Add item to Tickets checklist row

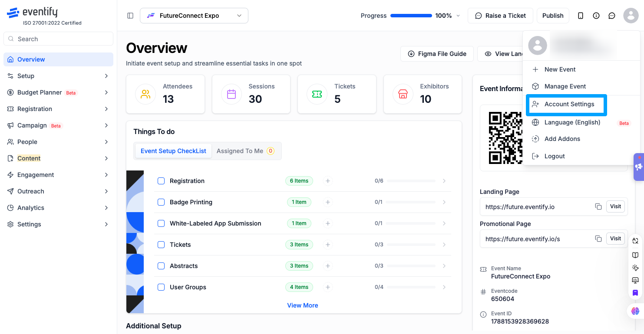click(x=328, y=245)
